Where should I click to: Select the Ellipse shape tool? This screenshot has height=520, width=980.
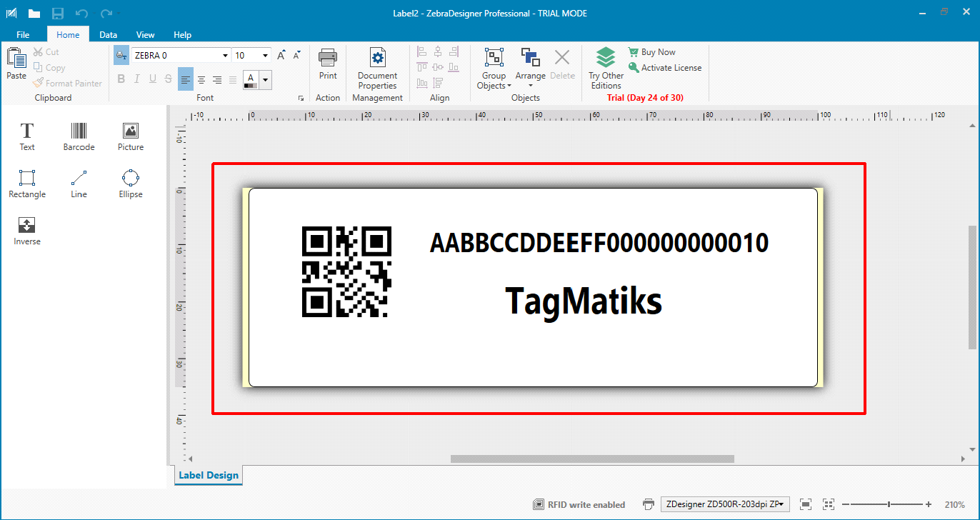click(x=131, y=184)
